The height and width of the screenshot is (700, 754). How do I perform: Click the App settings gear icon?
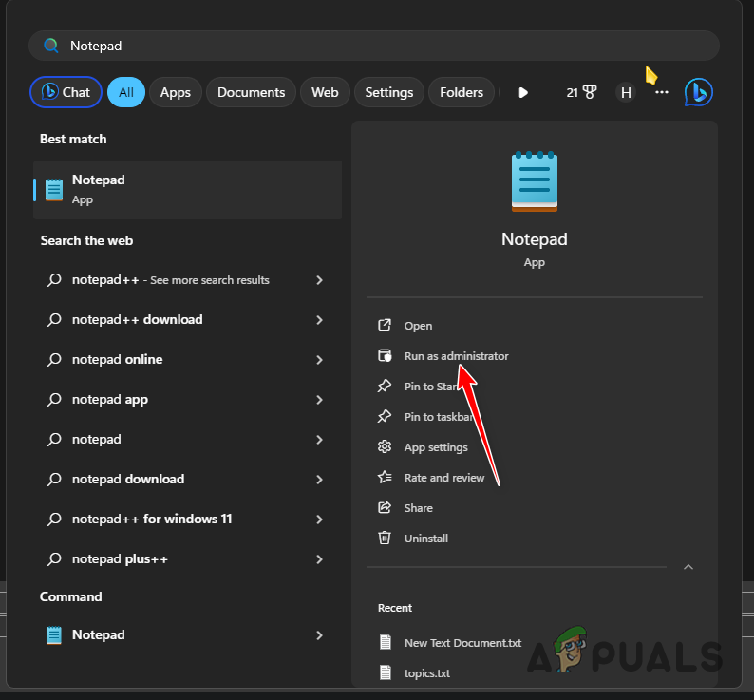click(385, 446)
